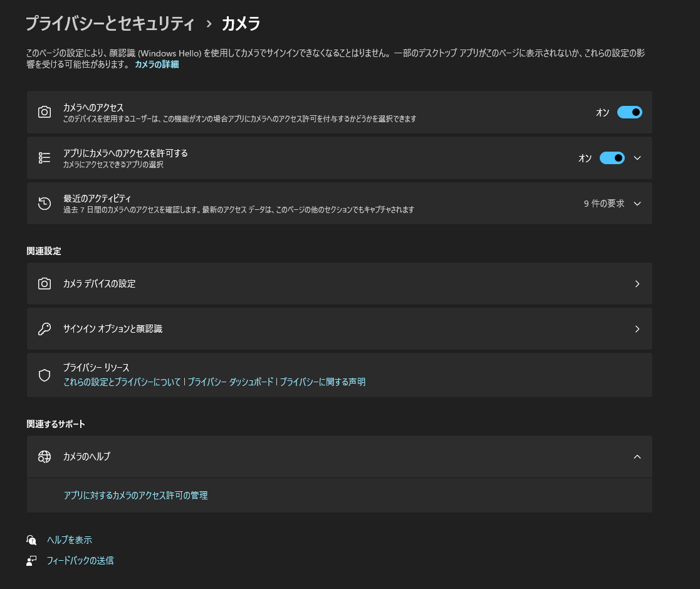700x589 pixels.
Task: Click the key icon beside サインイン オプションと顔認識
Action: (x=44, y=329)
